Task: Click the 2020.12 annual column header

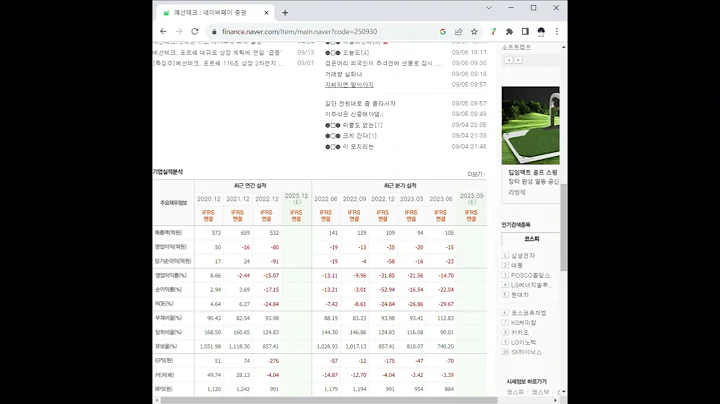Action: pyautogui.click(x=208, y=199)
